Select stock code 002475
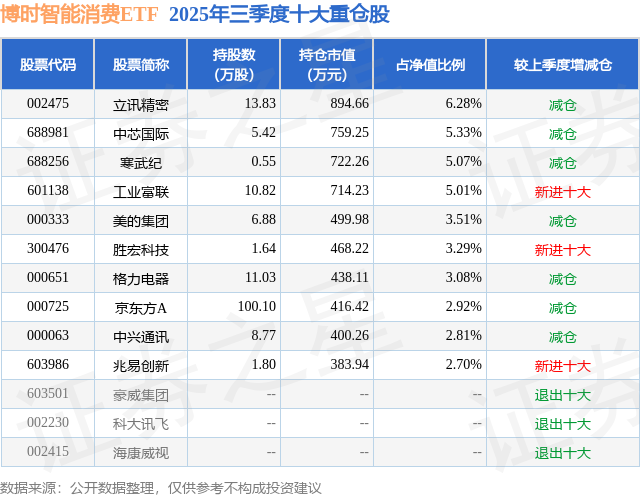This screenshot has width=640, height=497. point(48,104)
